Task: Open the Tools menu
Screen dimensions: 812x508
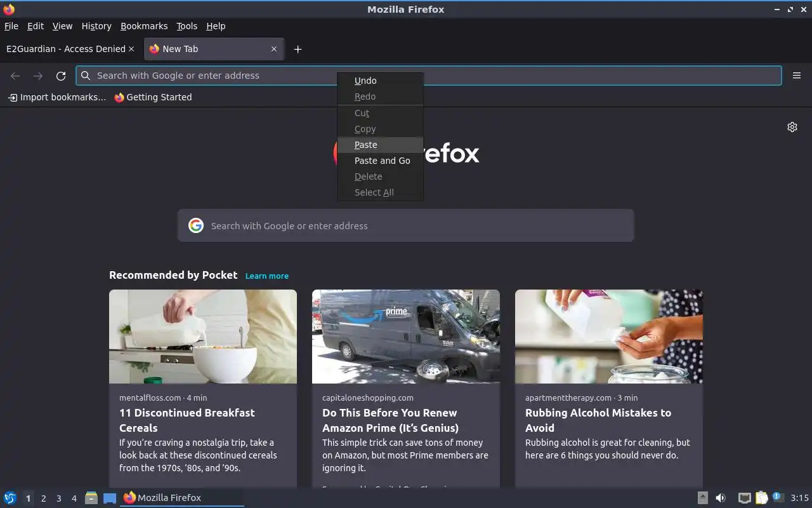Action: coord(187,26)
